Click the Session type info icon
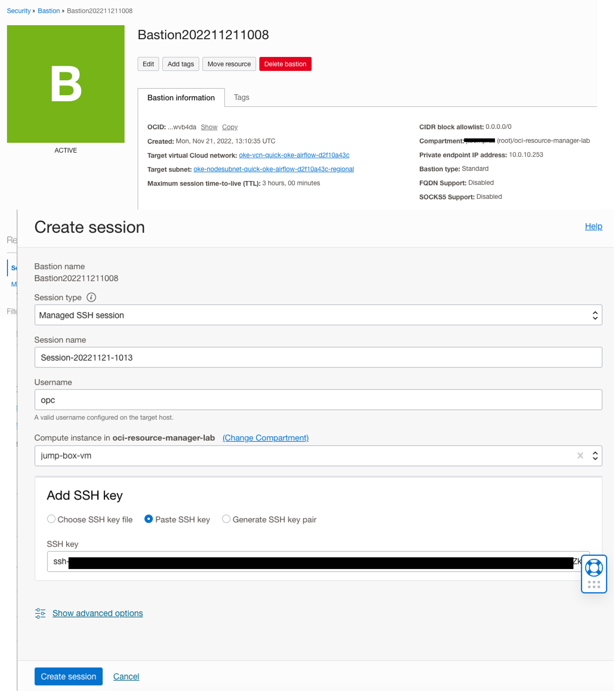Viewport: 616px width, 693px height. (91, 297)
